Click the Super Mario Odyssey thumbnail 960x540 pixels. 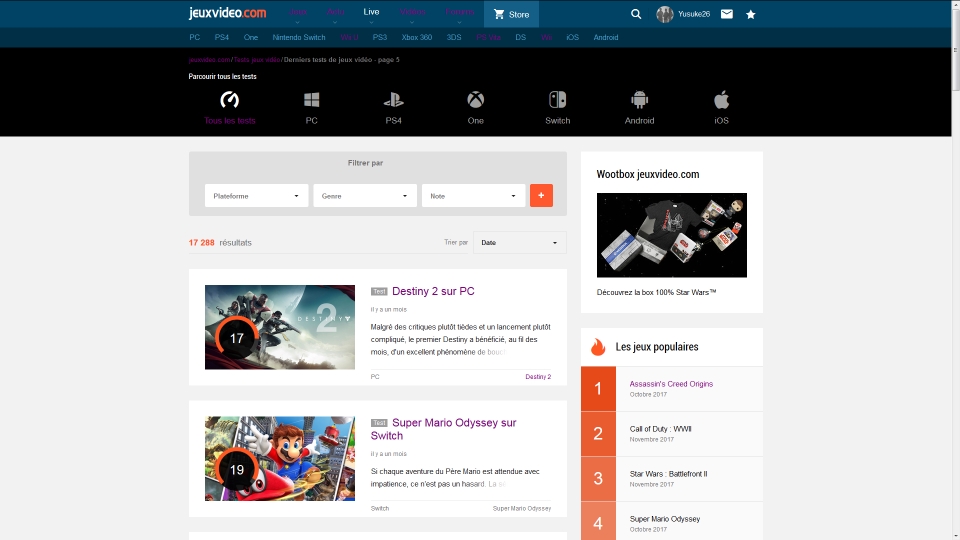(x=280, y=459)
